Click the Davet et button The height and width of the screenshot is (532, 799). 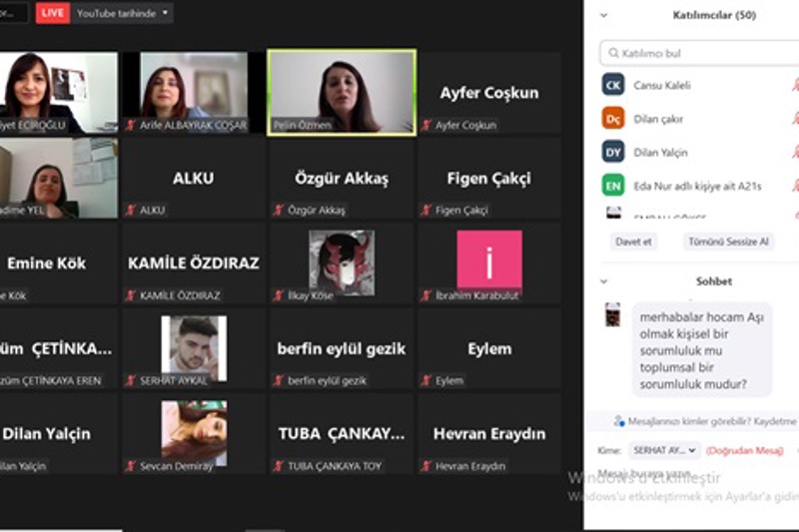point(633,242)
